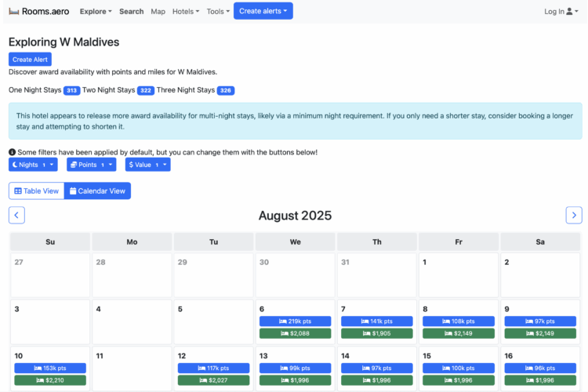Click the Create Alert button
The width and height of the screenshot is (588, 392).
click(x=30, y=59)
